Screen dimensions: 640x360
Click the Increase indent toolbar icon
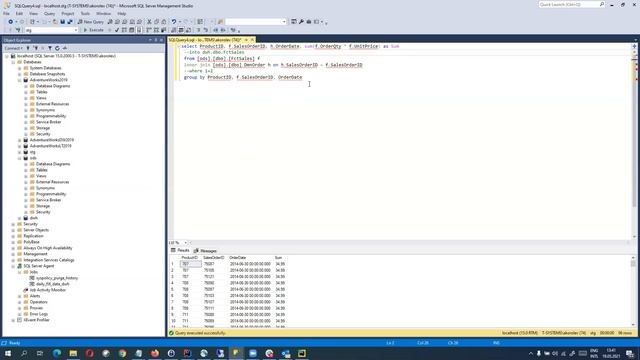point(223,30)
